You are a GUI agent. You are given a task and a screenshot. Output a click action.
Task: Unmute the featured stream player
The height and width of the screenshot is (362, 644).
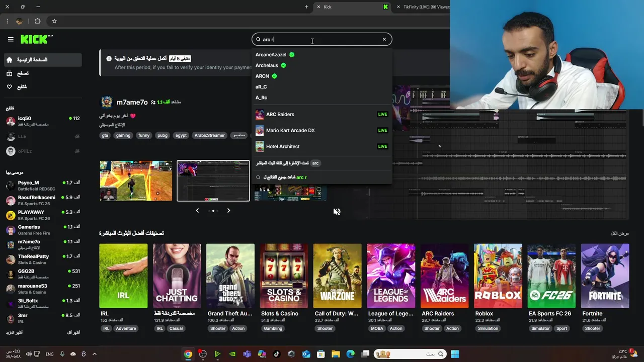337,212
